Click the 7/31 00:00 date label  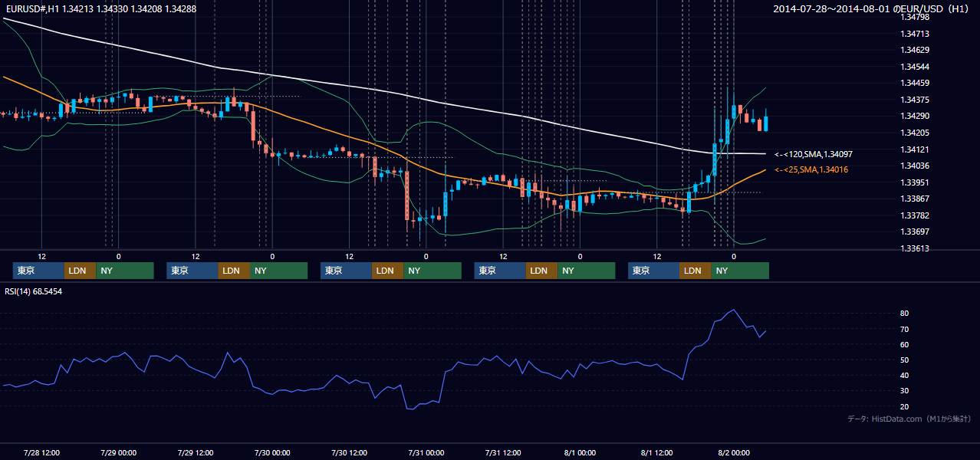point(426,452)
